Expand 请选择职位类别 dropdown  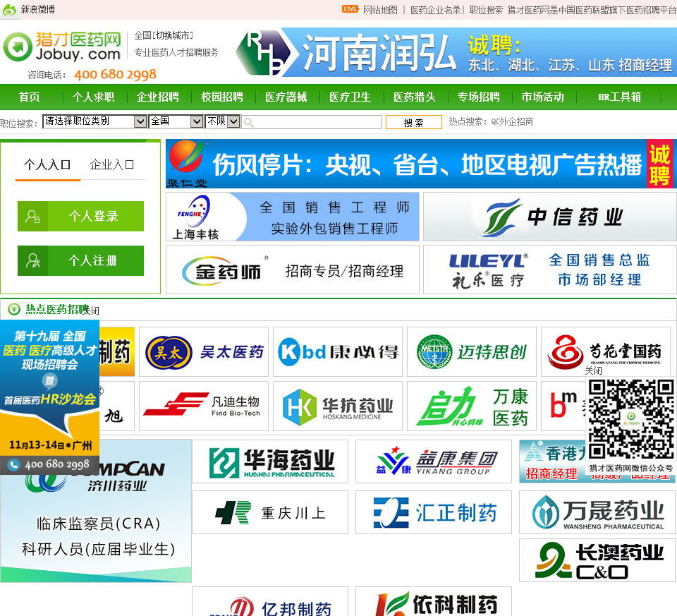pyautogui.click(x=94, y=121)
